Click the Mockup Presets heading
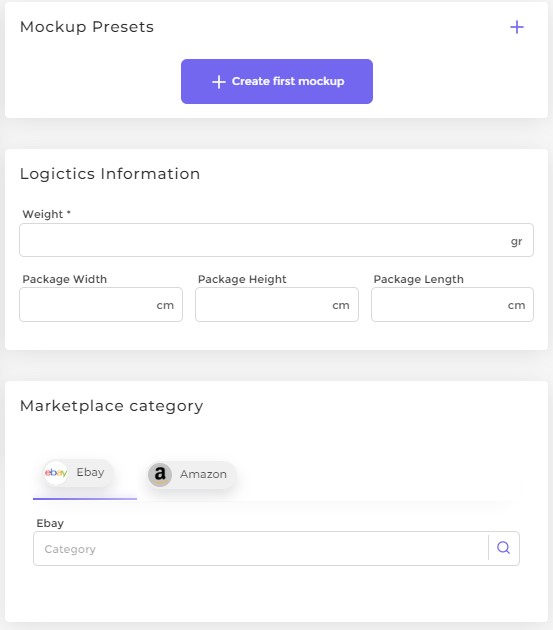553x630 pixels. [87, 27]
